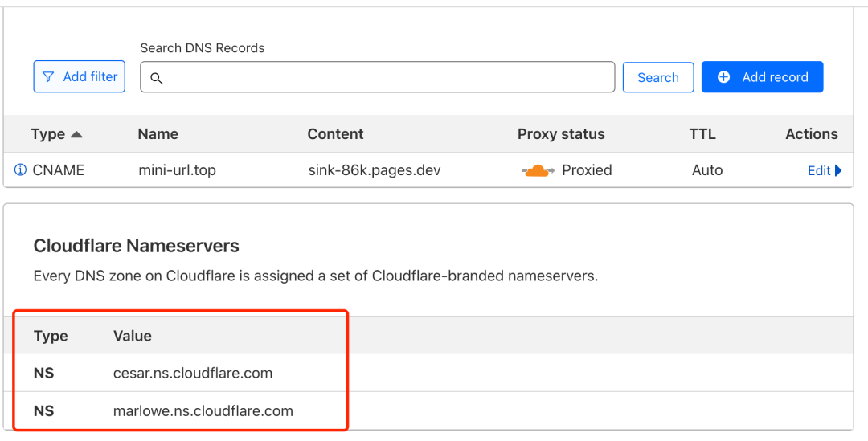Image resolution: width=868 pixels, height=441 pixels.
Task: Click the Proxy status column header
Action: point(561,134)
